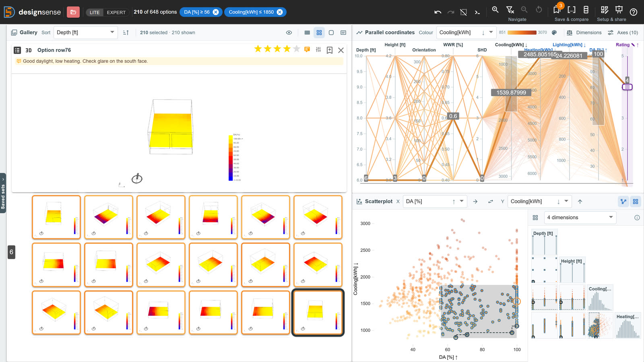The height and width of the screenshot is (362, 644).
Task: Switch gallery to table view
Action: pyautogui.click(x=307, y=33)
